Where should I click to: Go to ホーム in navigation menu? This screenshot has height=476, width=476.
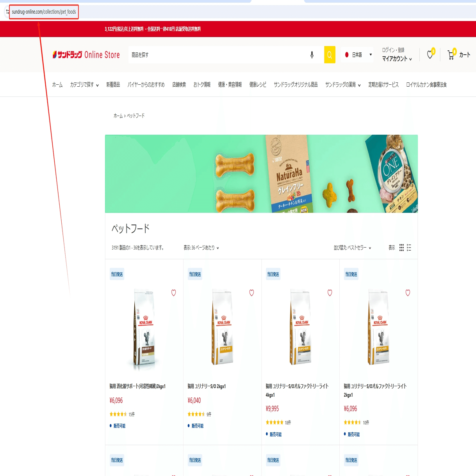point(57,84)
